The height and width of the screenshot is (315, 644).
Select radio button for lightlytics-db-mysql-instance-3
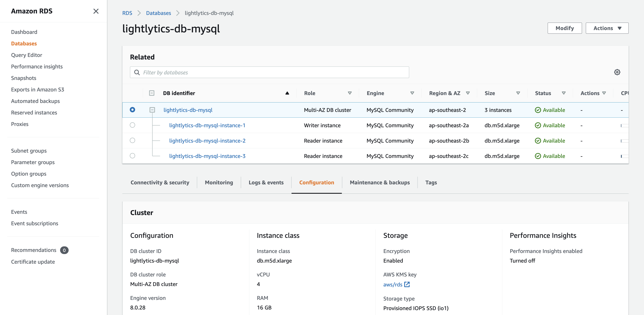tap(133, 156)
